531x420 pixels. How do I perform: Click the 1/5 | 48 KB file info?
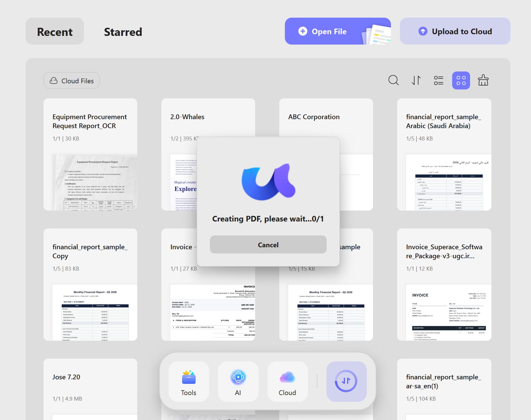pyautogui.click(x=419, y=139)
